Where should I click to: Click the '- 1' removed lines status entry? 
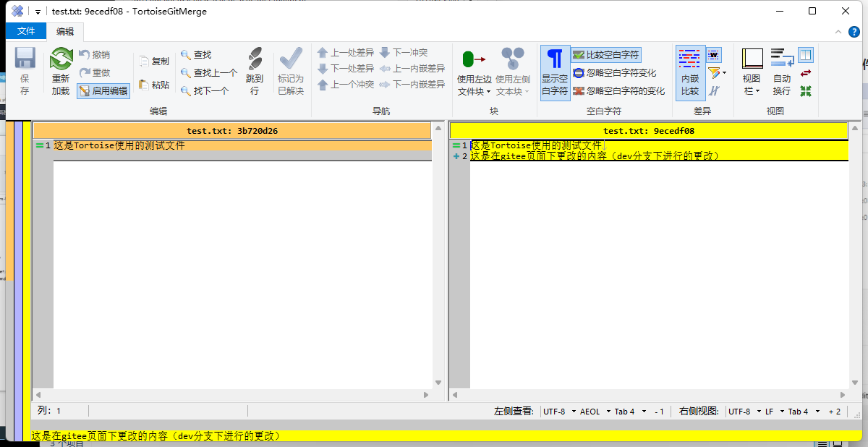(x=659, y=412)
